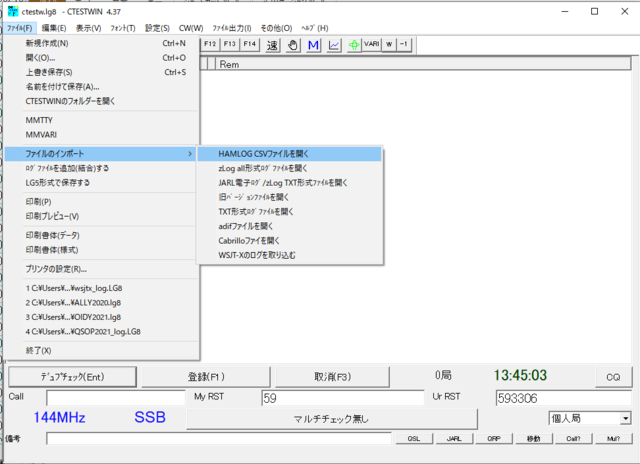Open recent file ALLY2020.lg8
Image resolution: width=640 pixels, height=464 pixels.
click(101, 302)
